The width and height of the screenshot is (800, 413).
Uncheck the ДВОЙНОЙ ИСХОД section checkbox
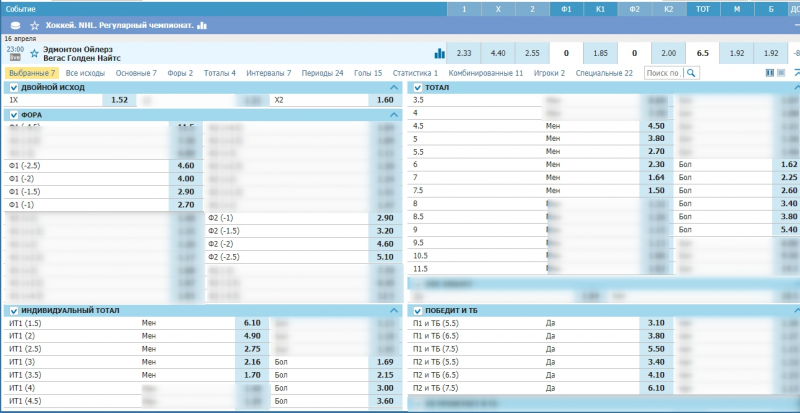tap(13, 88)
